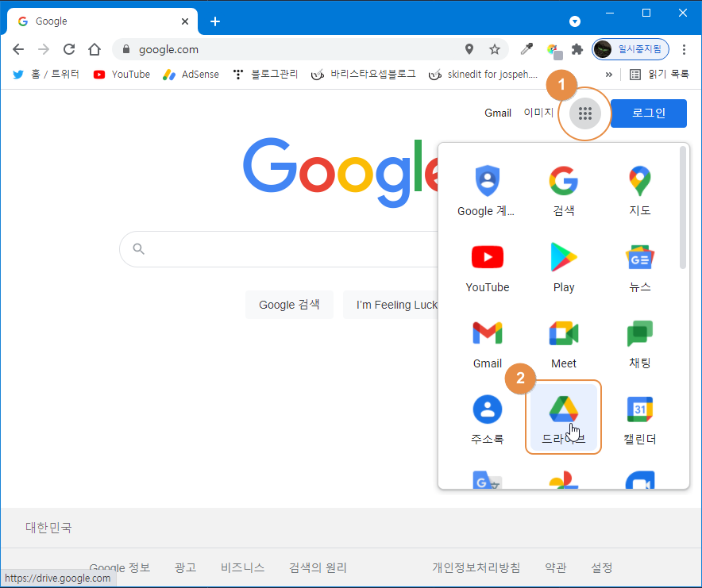Screen dimensions: 702x588
Task: Bookmark this page with star icon
Action: click(494, 49)
